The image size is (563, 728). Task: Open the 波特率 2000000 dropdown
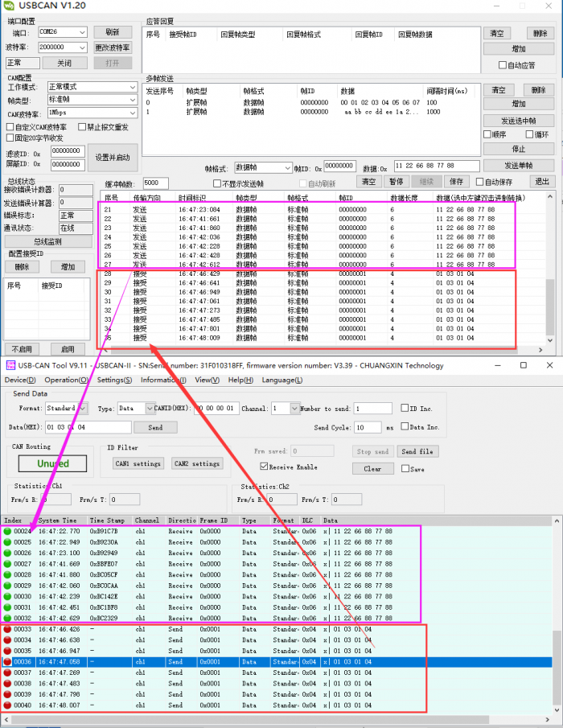[x=82, y=47]
